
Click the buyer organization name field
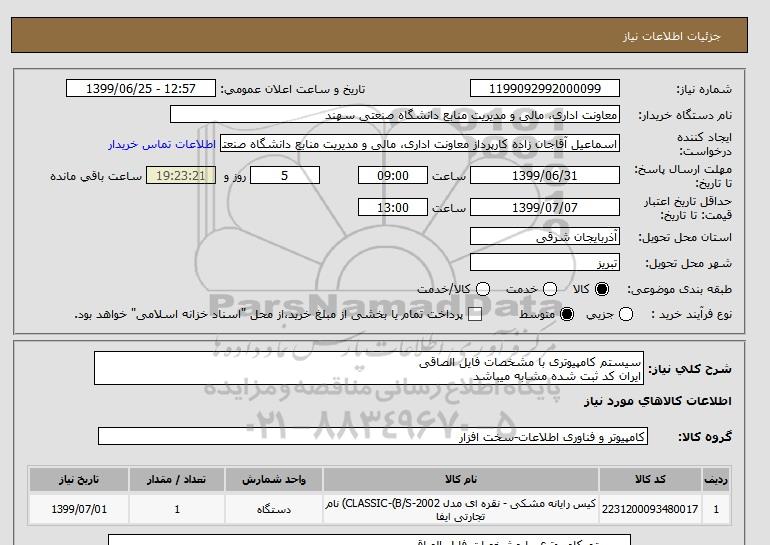point(395,114)
